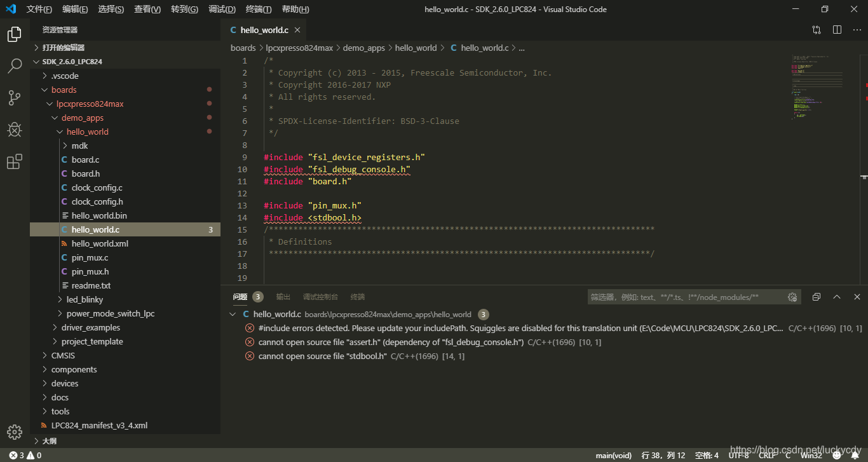Image resolution: width=868 pixels, height=462 pixels.
Task: Open pin_mux.c file
Action: (125, 257)
